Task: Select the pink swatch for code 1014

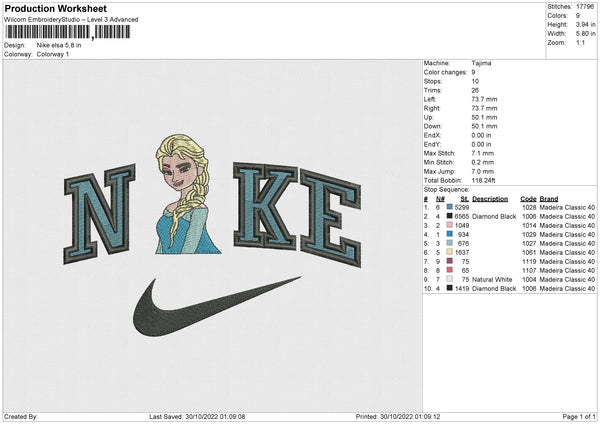Action: coord(450,225)
